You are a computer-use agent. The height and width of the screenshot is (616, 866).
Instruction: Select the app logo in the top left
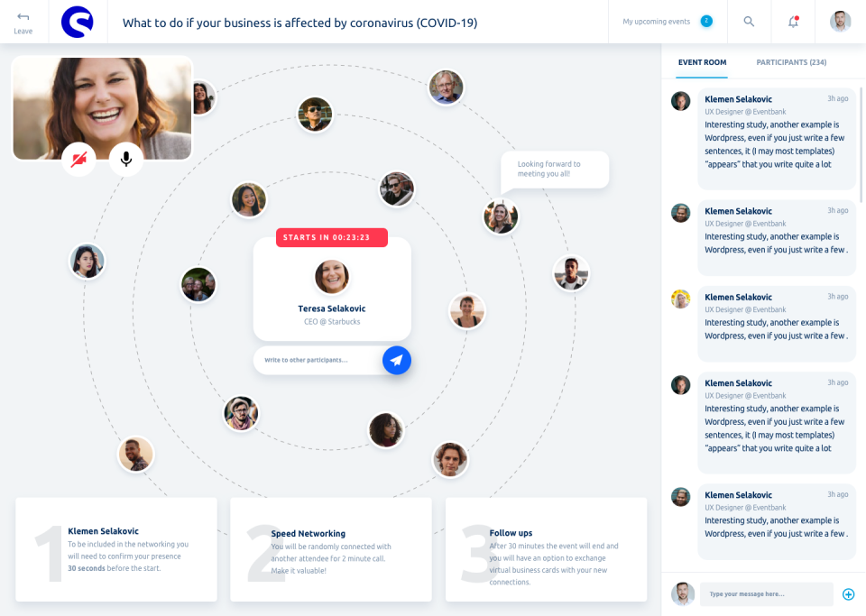click(x=77, y=22)
